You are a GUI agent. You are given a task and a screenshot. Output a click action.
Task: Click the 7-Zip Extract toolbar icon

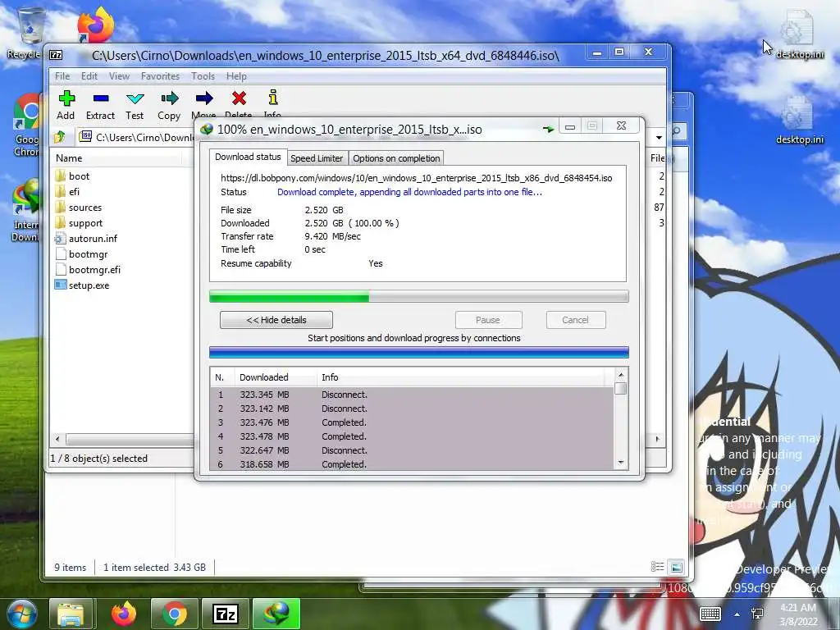[101, 98]
